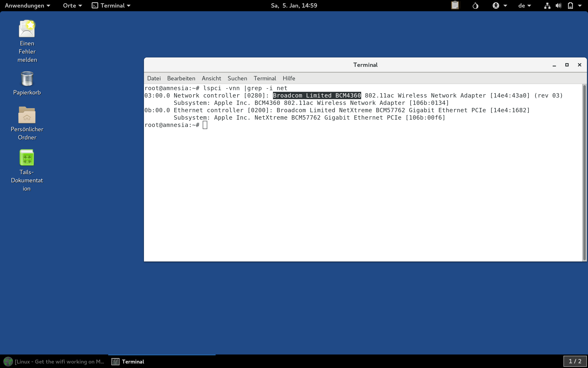Click 'Ethernet controller [0200]' text
Viewport: 588px width, 368px height.
(x=221, y=110)
